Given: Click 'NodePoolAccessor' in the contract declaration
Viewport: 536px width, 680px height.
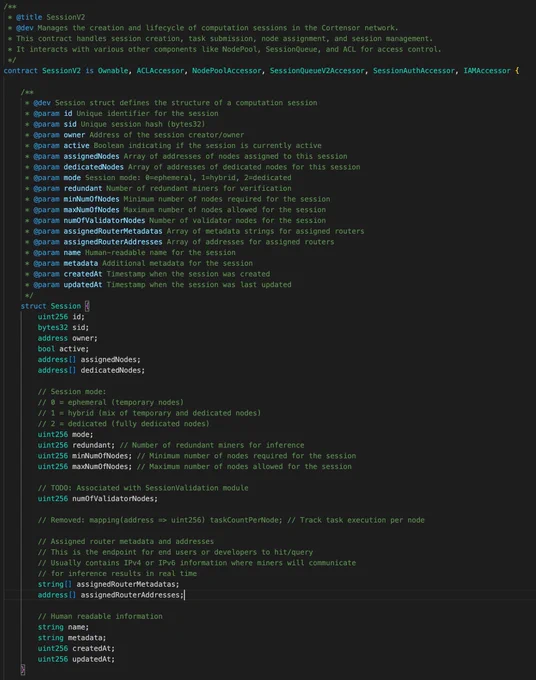Looking at the screenshot, I should click(227, 71).
